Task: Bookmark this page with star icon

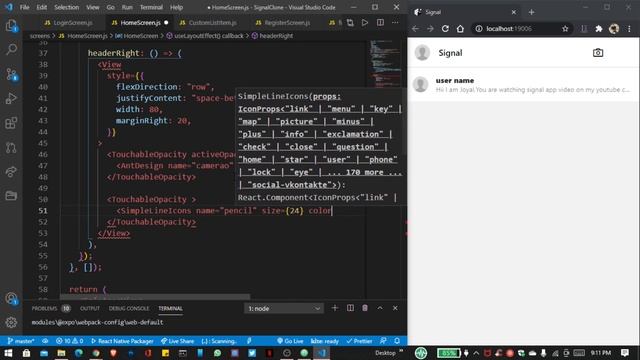Action: [565, 29]
